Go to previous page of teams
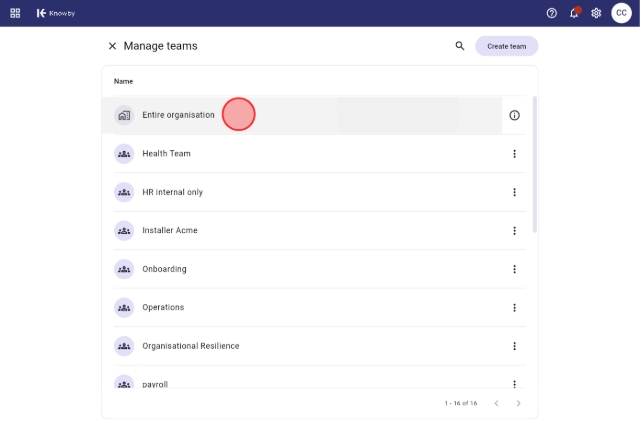This screenshot has height=431, width=640. point(496,403)
